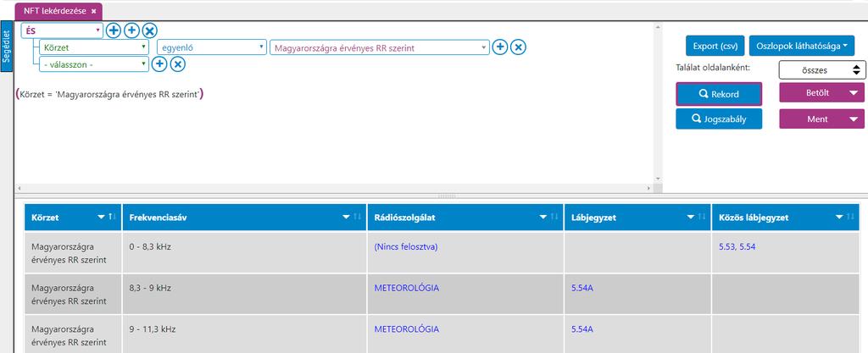This screenshot has width=868, height=353.
Task: Sort by Rádiószolgálat column
Action: coord(554,217)
